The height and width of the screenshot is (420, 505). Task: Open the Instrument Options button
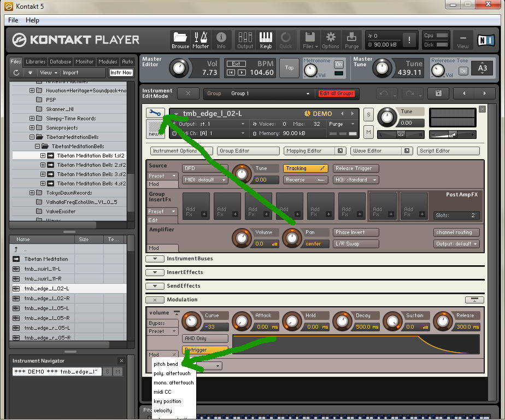point(181,150)
